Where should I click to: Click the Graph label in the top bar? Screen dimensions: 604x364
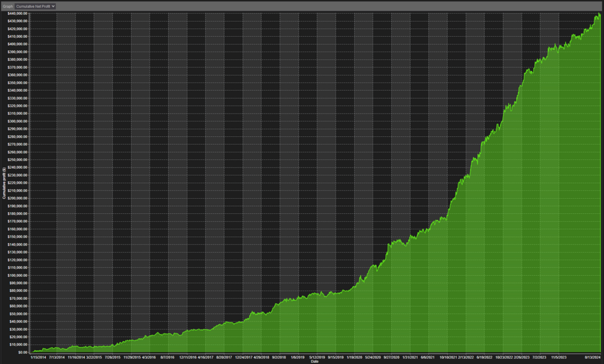[8, 6]
